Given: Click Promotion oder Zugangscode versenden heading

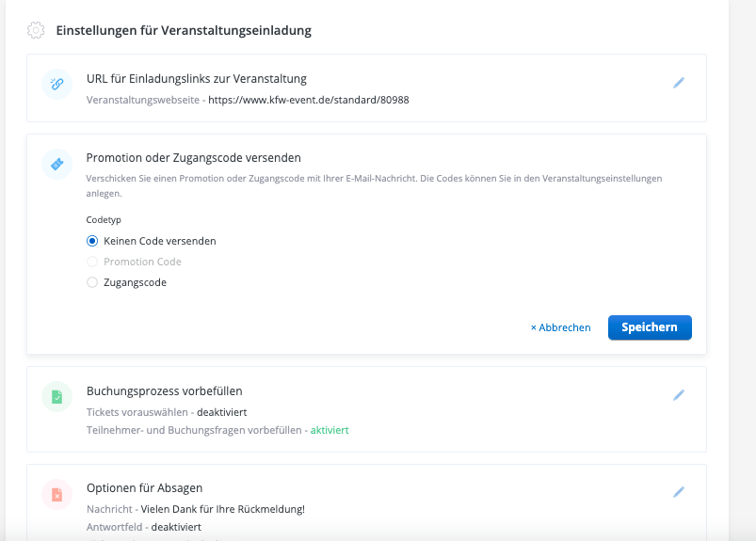Looking at the screenshot, I should coord(193,157).
